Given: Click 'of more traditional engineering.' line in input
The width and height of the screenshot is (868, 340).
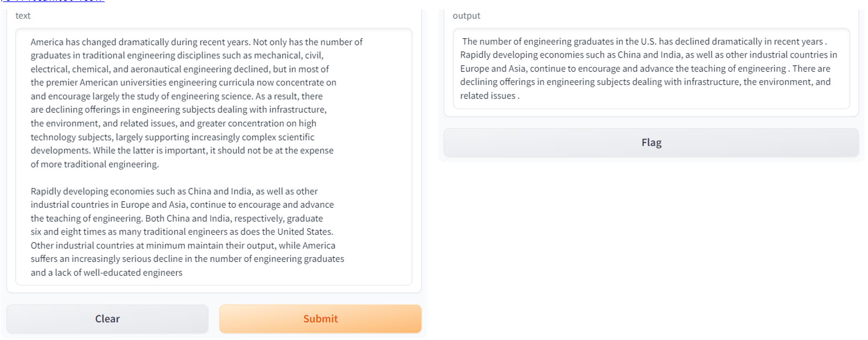Looking at the screenshot, I should tap(95, 164).
